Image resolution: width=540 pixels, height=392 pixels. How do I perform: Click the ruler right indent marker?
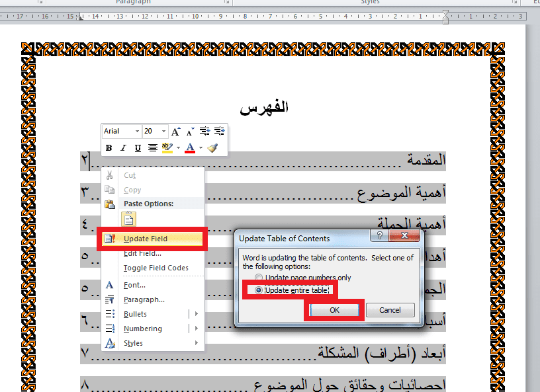click(445, 17)
